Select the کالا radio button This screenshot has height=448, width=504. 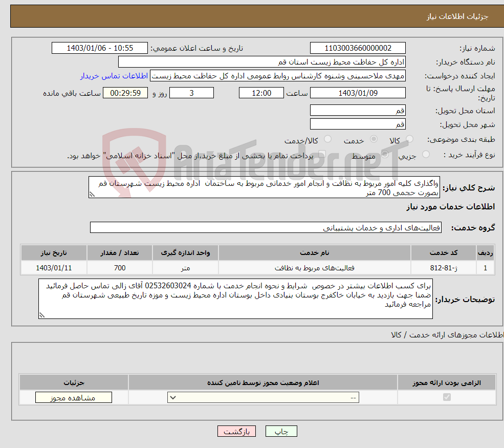pos(409,139)
